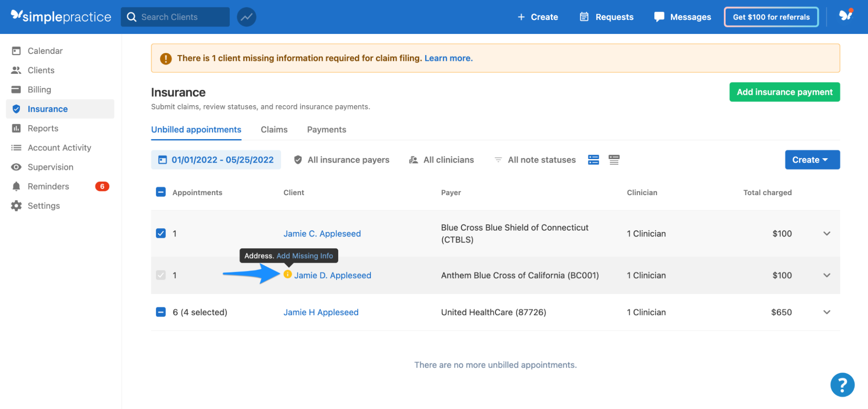Click missing info icon beside Jamie D. Appleseed

click(287, 274)
